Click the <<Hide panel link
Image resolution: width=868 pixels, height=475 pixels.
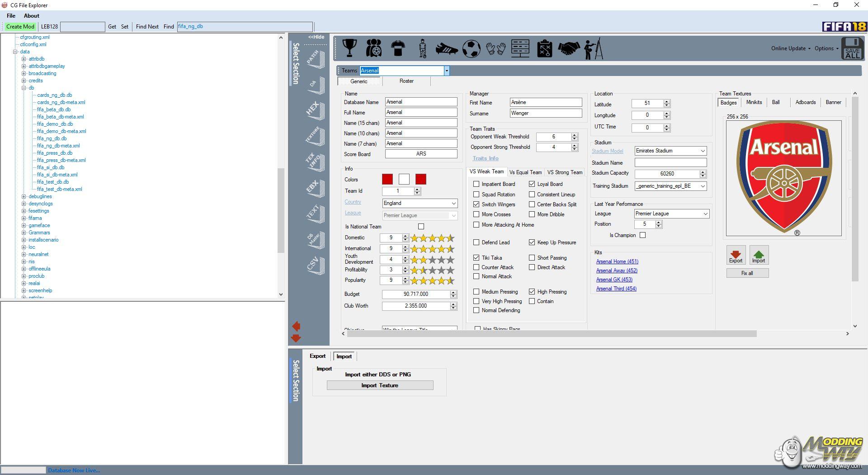(316, 37)
